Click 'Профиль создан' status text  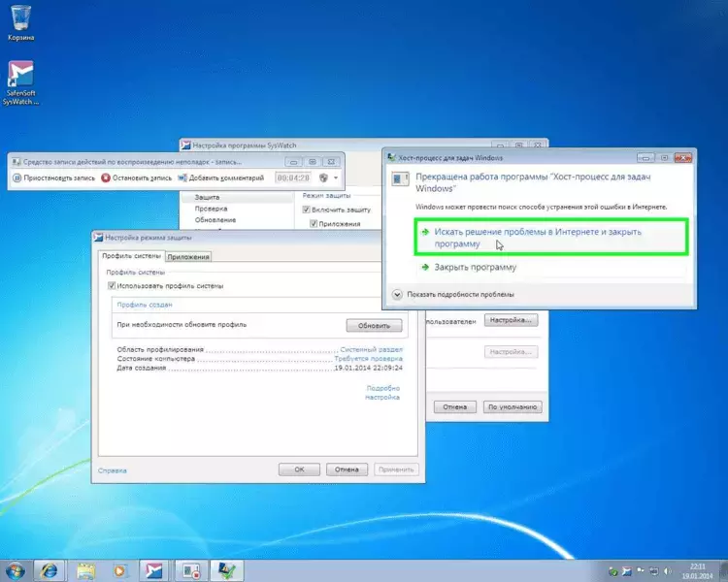click(145, 305)
